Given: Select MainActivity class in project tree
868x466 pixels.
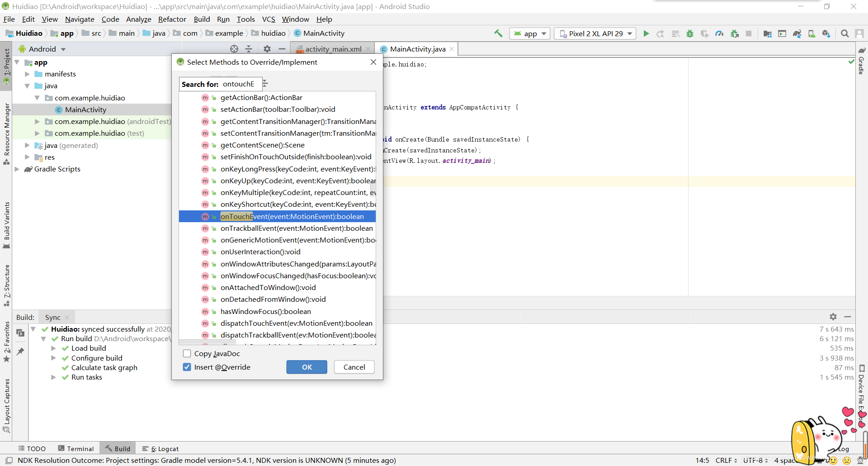Looking at the screenshot, I should click(85, 109).
